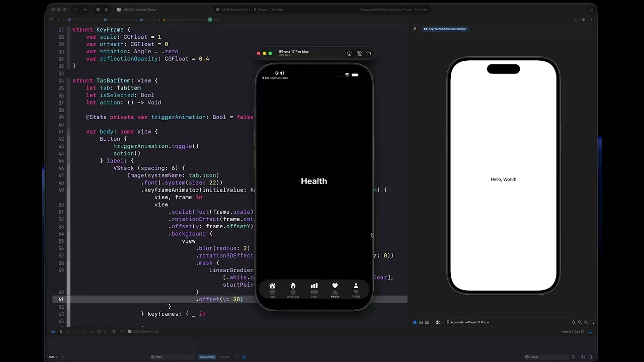Rotate the simulator device

(x=369, y=53)
